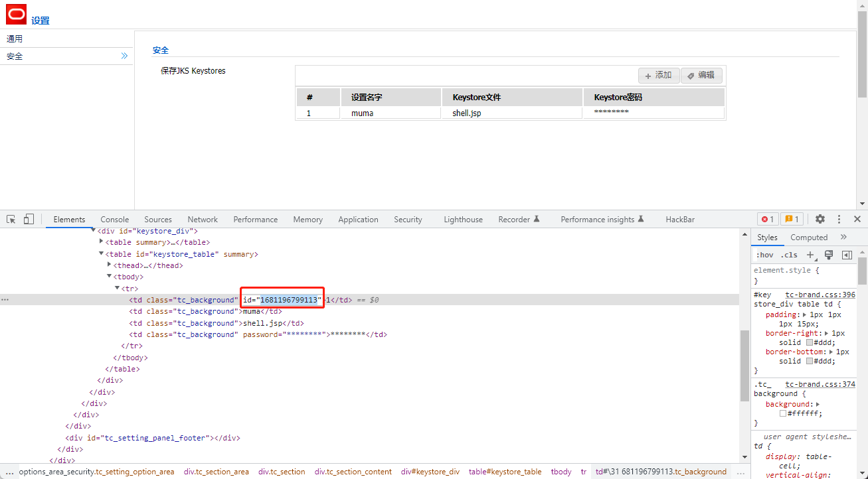Add a new style rule with plus icon
The width and height of the screenshot is (868, 479).
[810, 255]
